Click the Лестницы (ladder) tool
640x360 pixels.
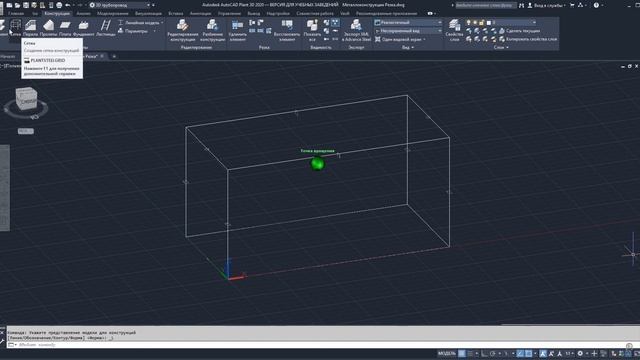click(x=106, y=28)
